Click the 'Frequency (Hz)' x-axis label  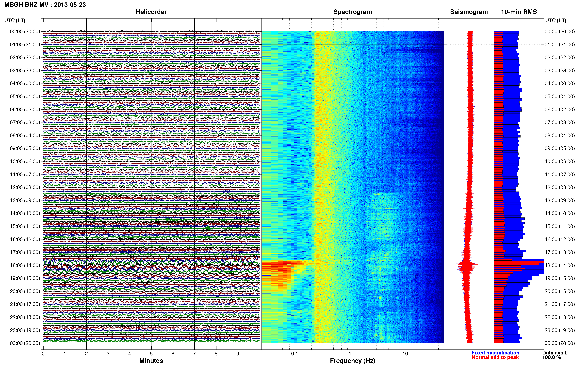352,361
